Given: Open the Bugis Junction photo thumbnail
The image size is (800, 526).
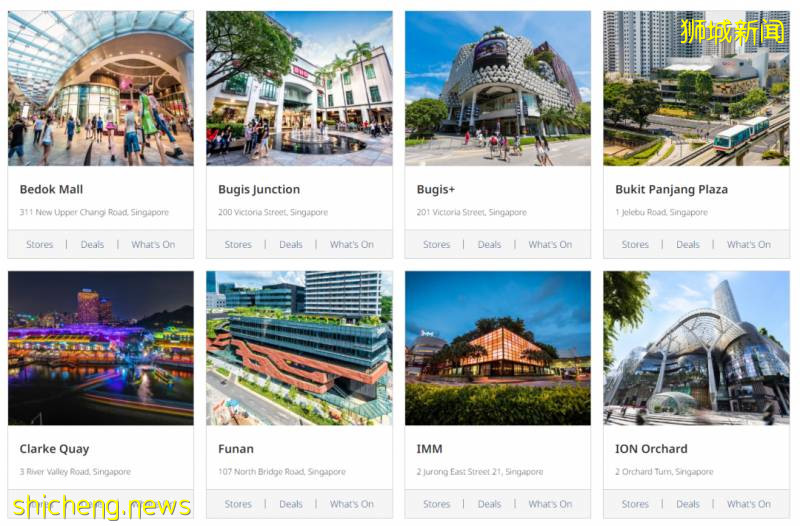Looking at the screenshot, I should click(299, 88).
